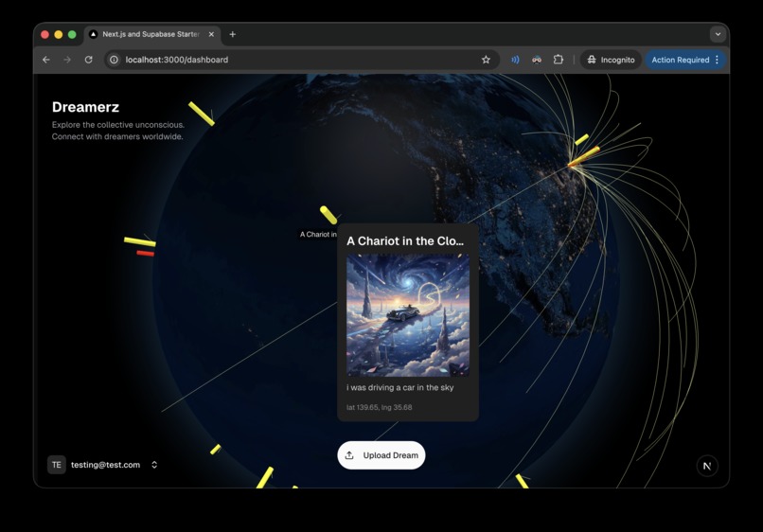Open the incognito mask extension icon
Screen dimensions: 763x532
coord(537,60)
